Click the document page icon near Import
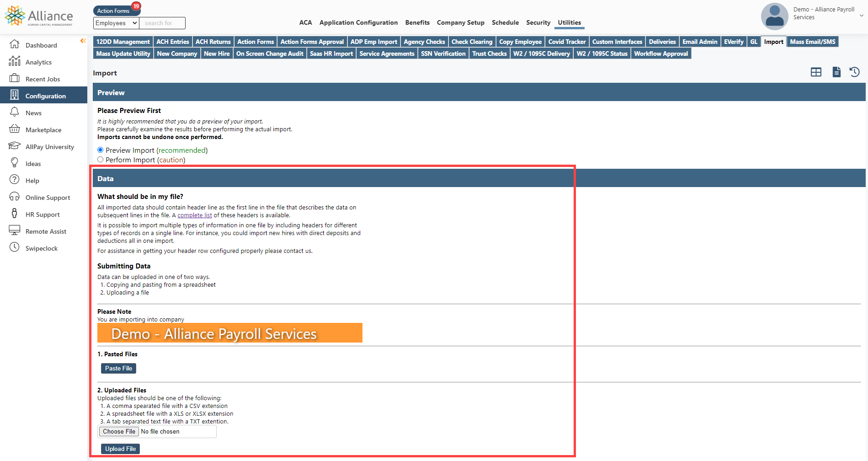The image size is (868, 461). coord(836,72)
